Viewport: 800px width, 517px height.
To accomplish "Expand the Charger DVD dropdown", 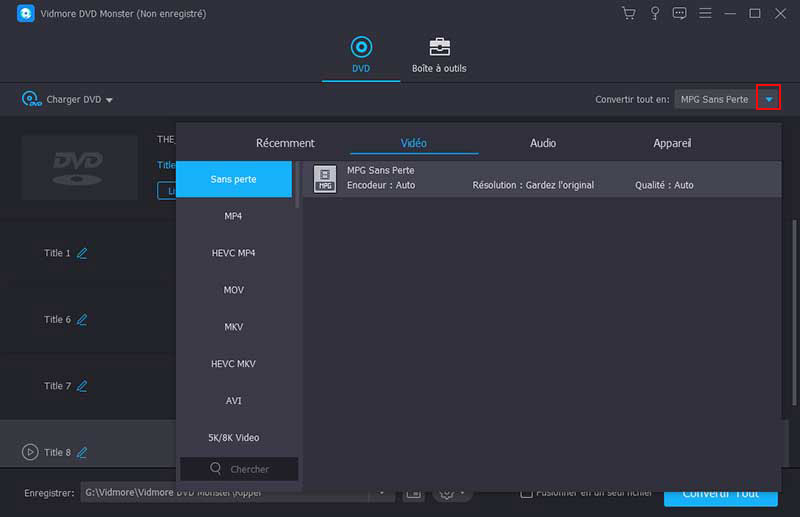I will tap(109, 100).
